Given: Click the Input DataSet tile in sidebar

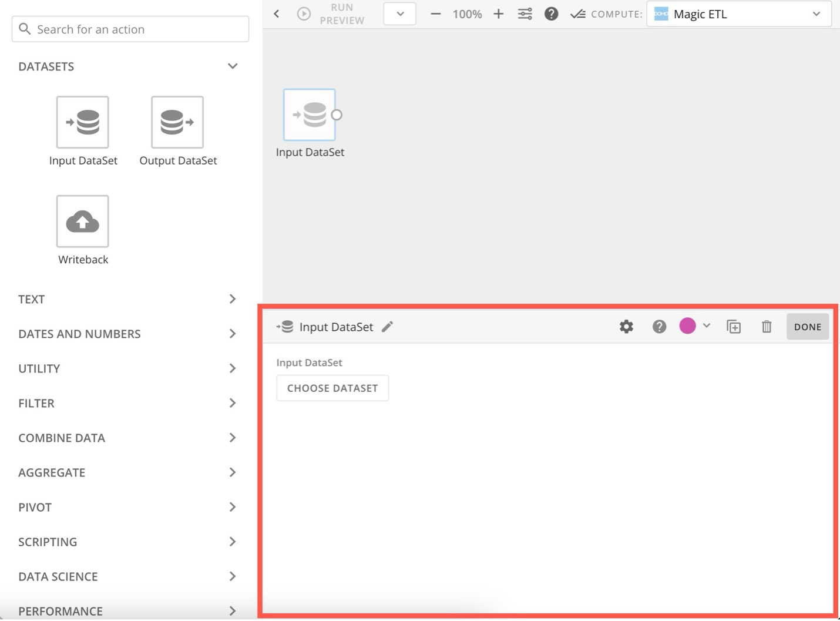Looking at the screenshot, I should point(82,122).
